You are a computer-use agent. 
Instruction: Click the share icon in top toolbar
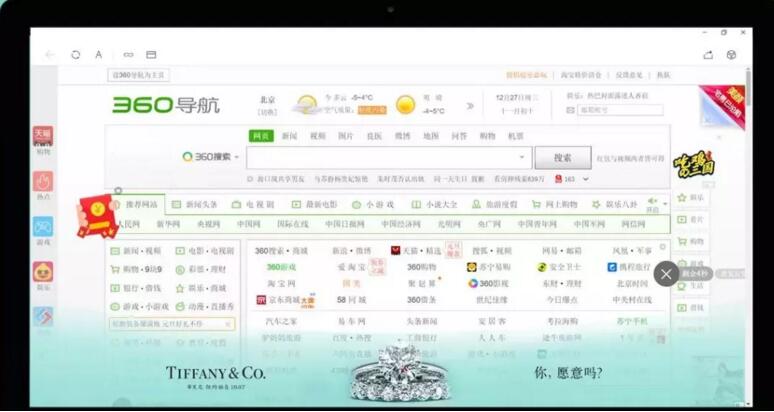[x=708, y=54]
